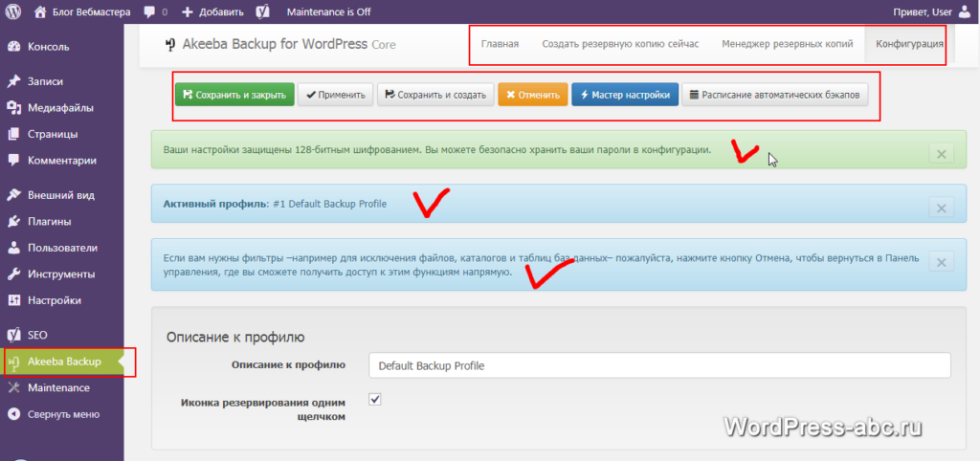The width and height of the screenshot is (980, 461).
Task: Open Комментарии menu item
Action: coord(62,161)
